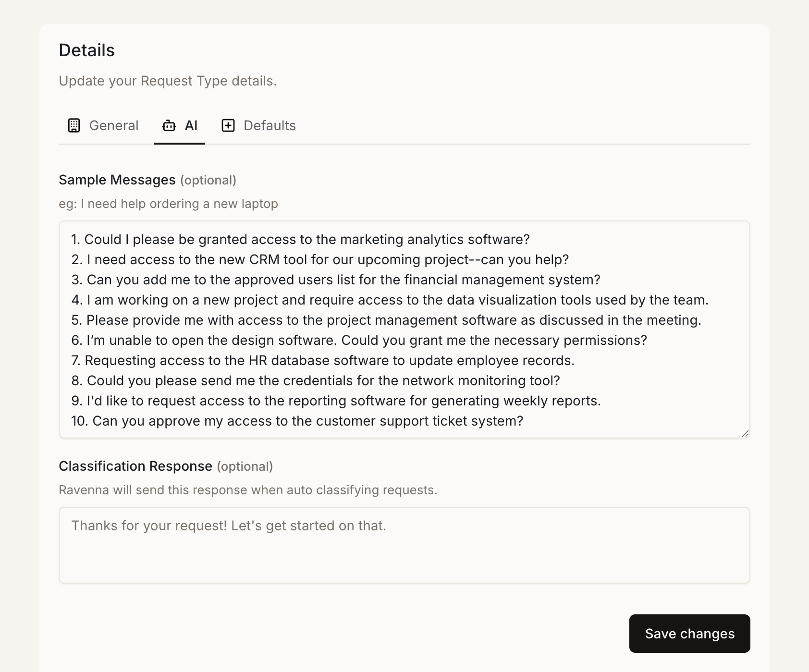The height and width of the screenshot is (672, 809).
Task: Click the plus-square icon beside Defaults
Action: point(228,125)
